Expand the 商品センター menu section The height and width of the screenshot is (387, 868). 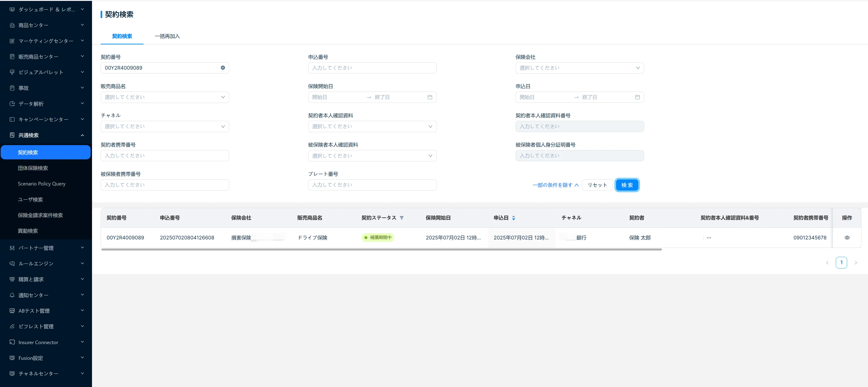pyautogui.click(x=82, y=25)
